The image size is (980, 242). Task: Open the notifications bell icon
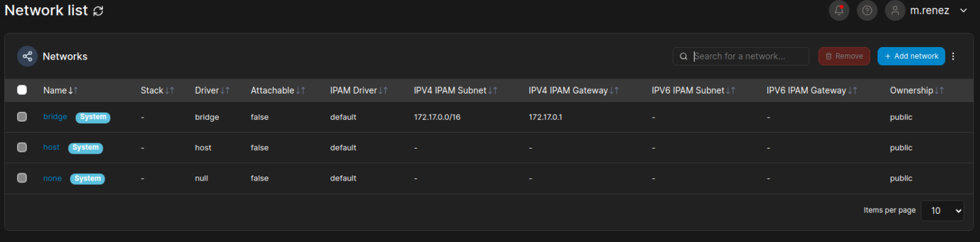click(839, 10)
